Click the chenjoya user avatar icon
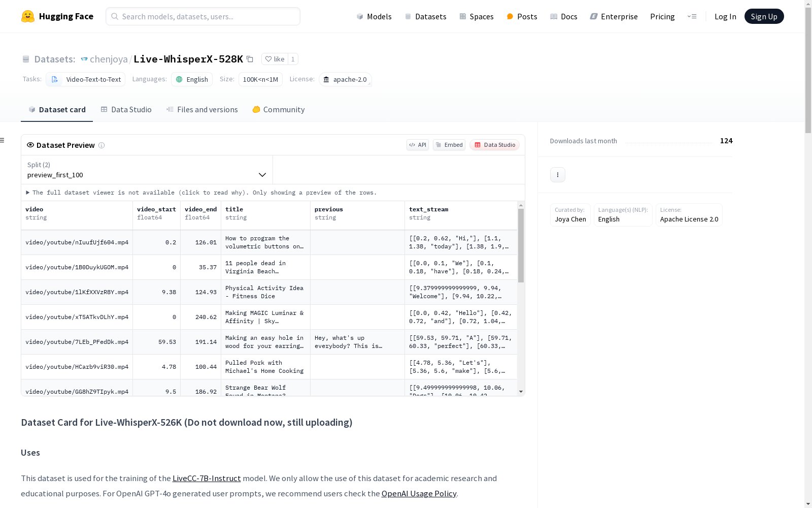Viewport: 812px width, 508px height. point(84,59)
